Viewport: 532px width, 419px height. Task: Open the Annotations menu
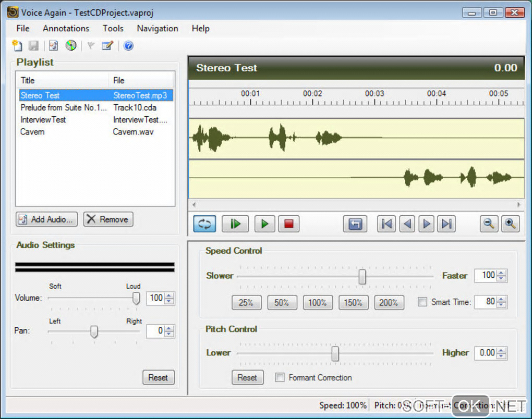click(66, 28)
